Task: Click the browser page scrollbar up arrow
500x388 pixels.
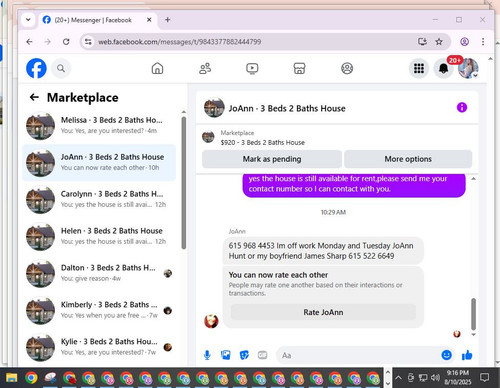Action: point(490,59)
